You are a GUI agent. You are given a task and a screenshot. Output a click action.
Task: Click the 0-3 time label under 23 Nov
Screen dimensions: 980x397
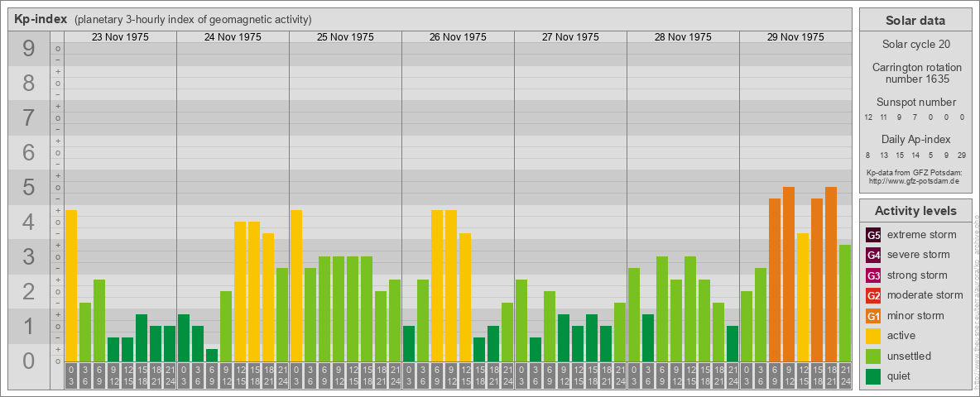pos(70,376)
